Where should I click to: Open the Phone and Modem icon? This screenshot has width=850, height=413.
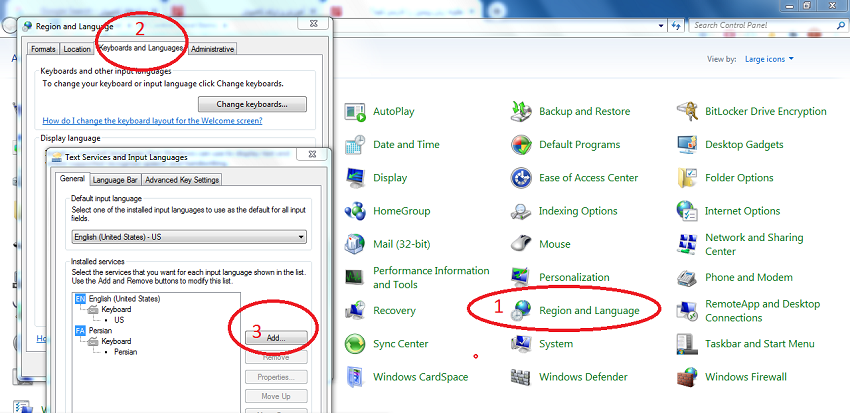pyautogui.click(x=687, y=278)
